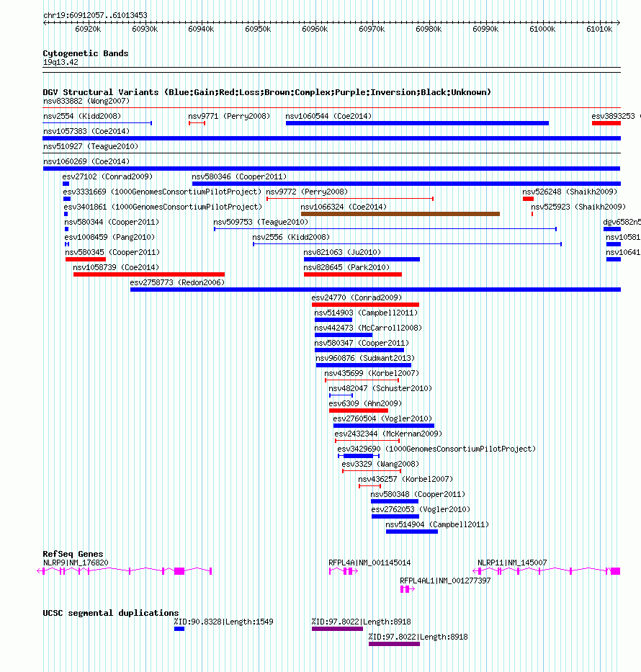Click the nsv482047 (Schuster2010) label
Image resolution: width=641 pixels, height=672 pixels.
[x=380, y=388]
